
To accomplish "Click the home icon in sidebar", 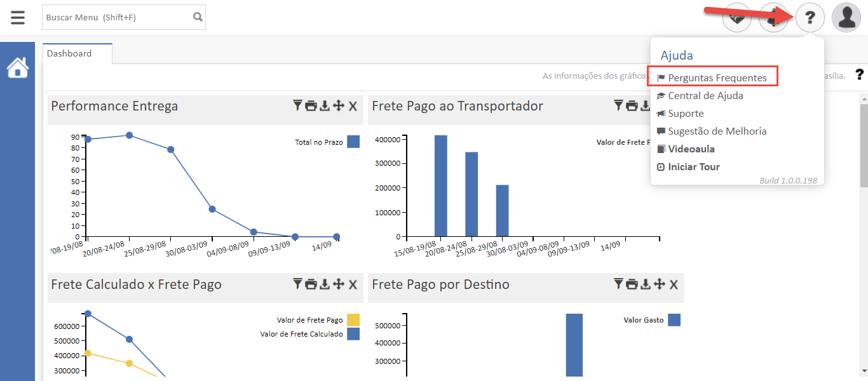I will (x=18, y=67).
